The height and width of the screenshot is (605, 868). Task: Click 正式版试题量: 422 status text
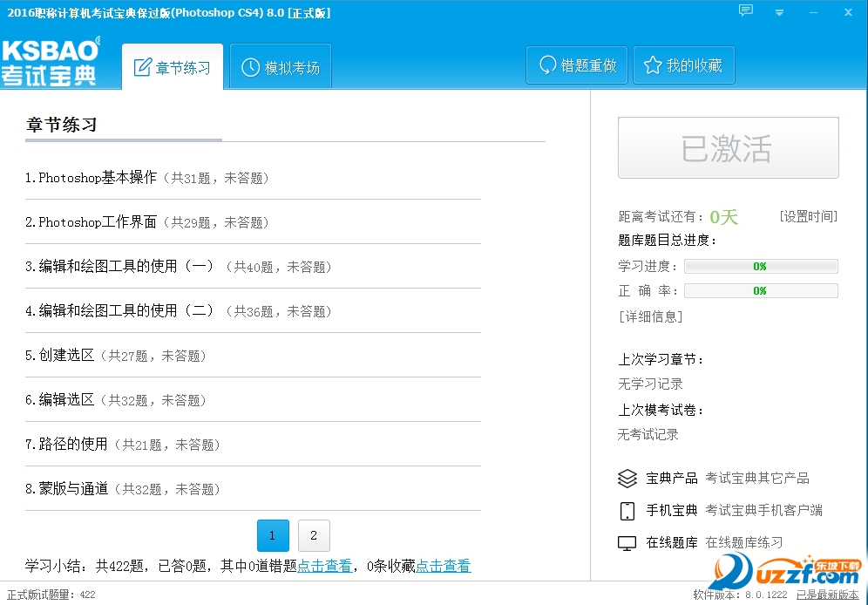(51, 595)
